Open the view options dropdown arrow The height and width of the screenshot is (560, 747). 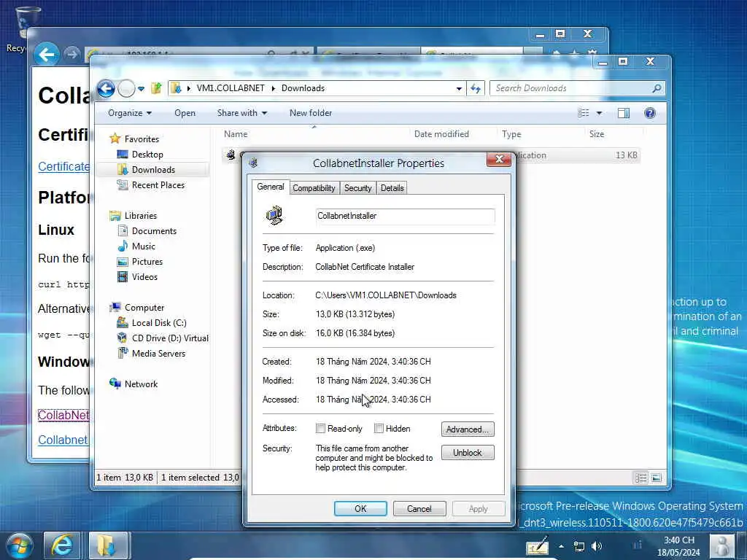600,113
